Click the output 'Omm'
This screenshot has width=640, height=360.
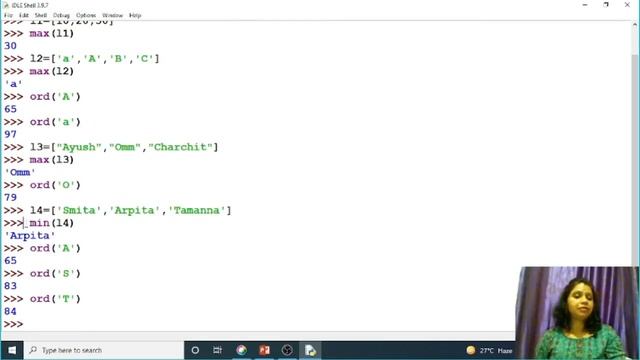tap(20, 172)
